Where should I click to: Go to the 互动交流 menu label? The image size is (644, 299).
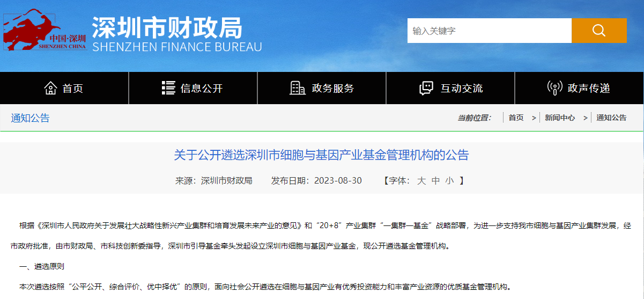coord(462,89)
